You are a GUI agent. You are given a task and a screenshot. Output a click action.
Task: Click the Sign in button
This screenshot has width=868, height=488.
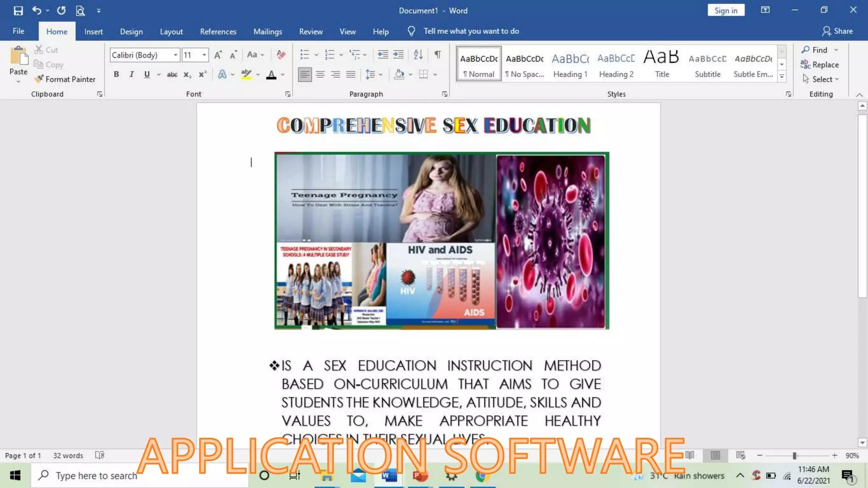tap(726, 11)
